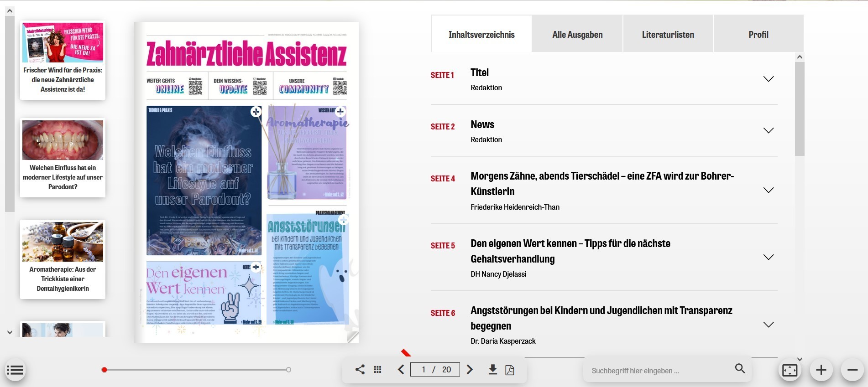Click QR code next to Unsere Community
Viewport: 868px width, 387px height.
(340, 86)
